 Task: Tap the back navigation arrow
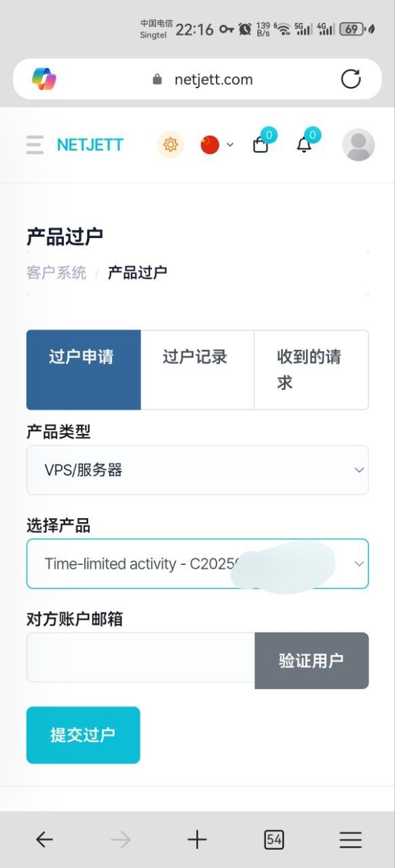click(44, 839)
